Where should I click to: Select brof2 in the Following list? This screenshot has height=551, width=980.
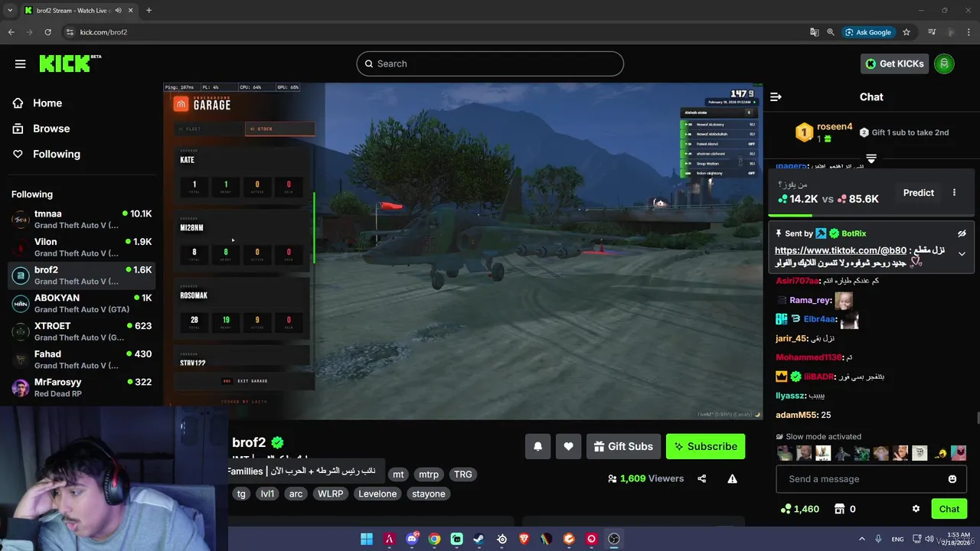click(x=82, y=275)
